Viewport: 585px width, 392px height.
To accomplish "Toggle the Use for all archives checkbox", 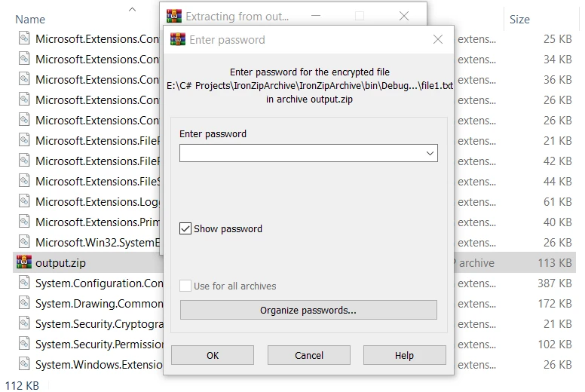I will [x=185, y=286].
